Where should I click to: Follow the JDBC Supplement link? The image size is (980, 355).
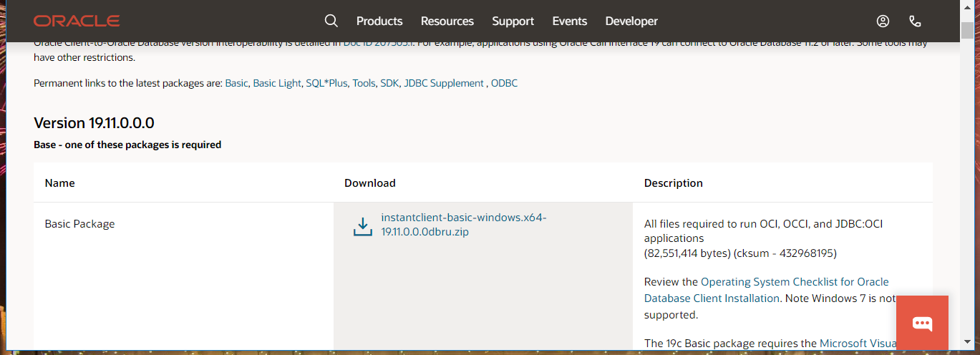coord(444,83)
